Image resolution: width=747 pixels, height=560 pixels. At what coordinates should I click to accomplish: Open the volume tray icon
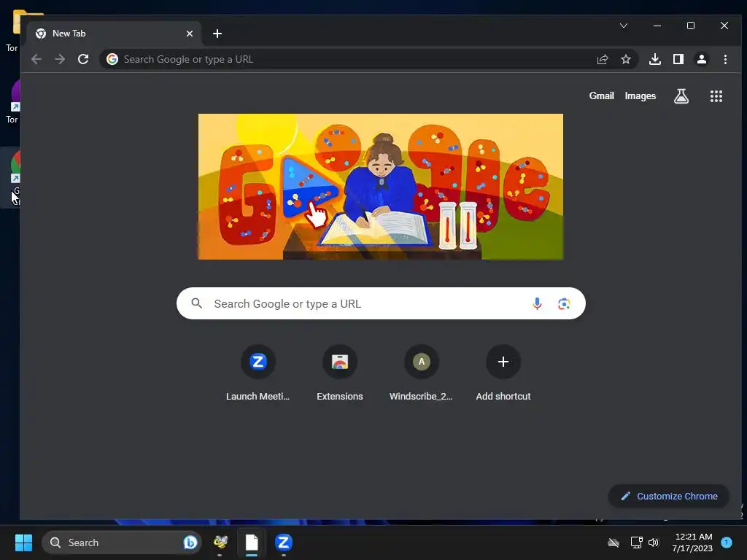(x=654, y=542)
